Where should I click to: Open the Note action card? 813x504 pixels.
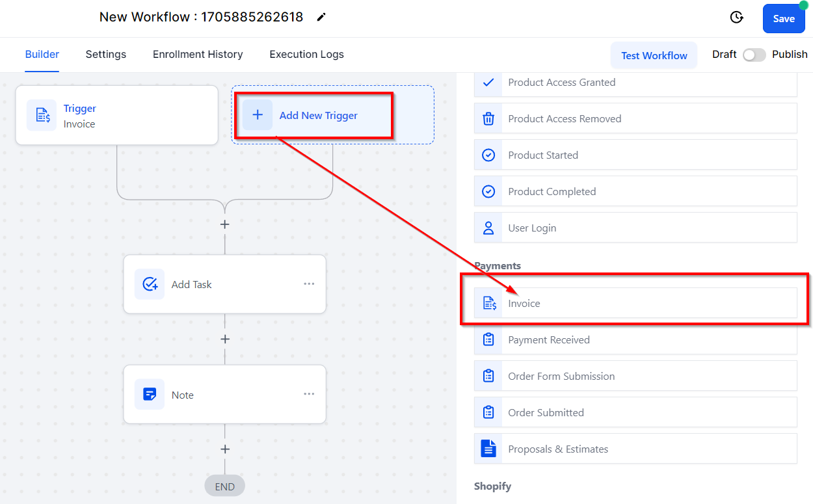click(224, 395)
